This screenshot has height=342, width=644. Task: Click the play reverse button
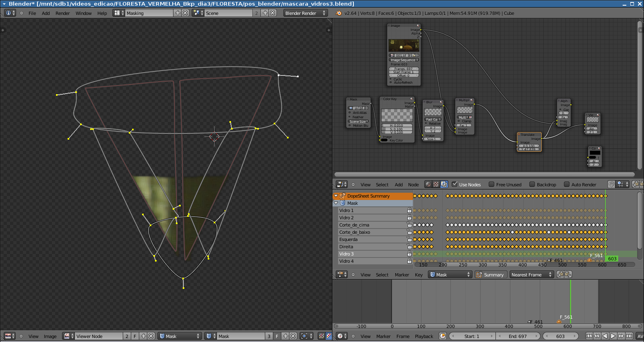(605, 336)
